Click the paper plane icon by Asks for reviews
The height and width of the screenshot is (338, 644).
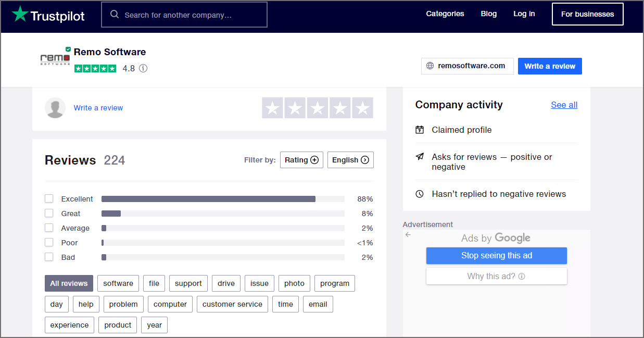(x=420, y=157)
